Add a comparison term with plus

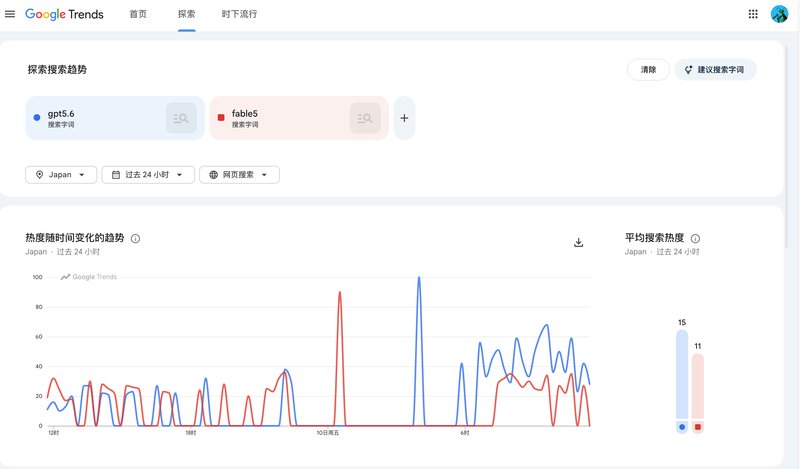pos(404,118)
